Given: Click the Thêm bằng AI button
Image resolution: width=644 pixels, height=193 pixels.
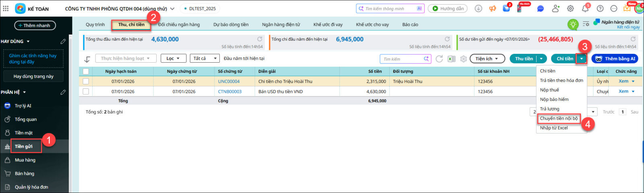Looking at the screenshot, I should [615, 59].
